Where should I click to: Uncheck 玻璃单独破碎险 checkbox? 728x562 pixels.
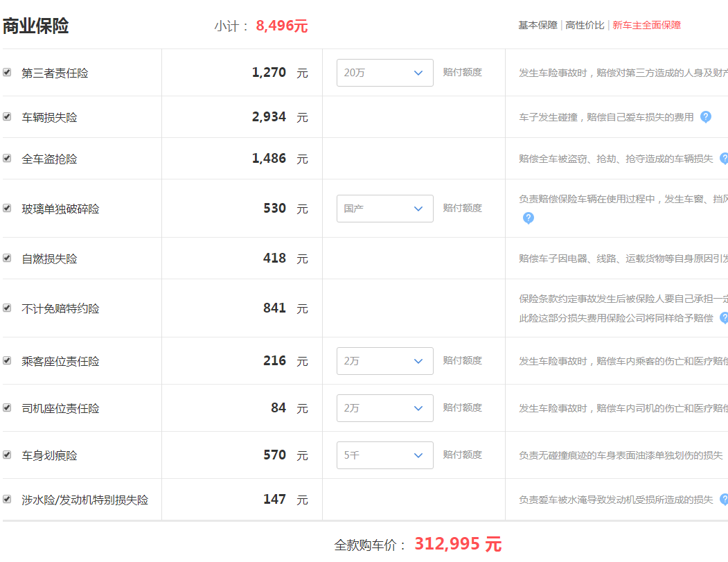point(7,208)
